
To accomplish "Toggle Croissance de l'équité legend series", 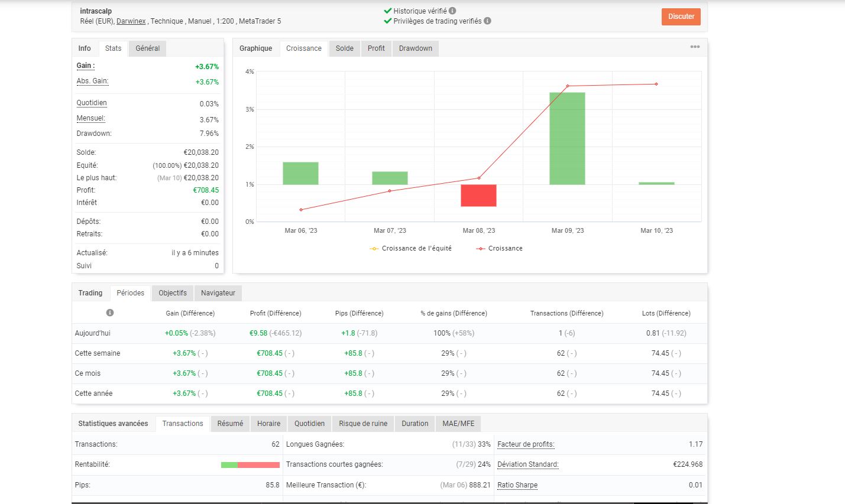I will pos(411,248).
